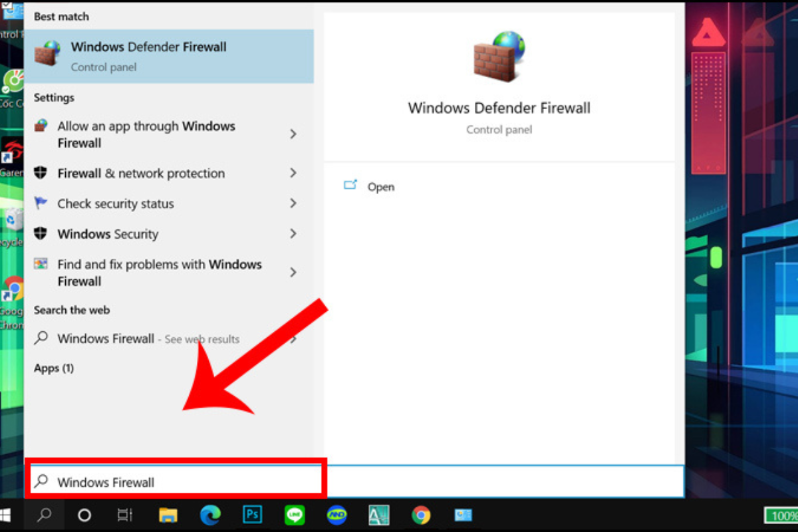The image size is (798, 532).
Task: Click shield icon beside Firewall & network protection
Action: (x=41, y=173)
